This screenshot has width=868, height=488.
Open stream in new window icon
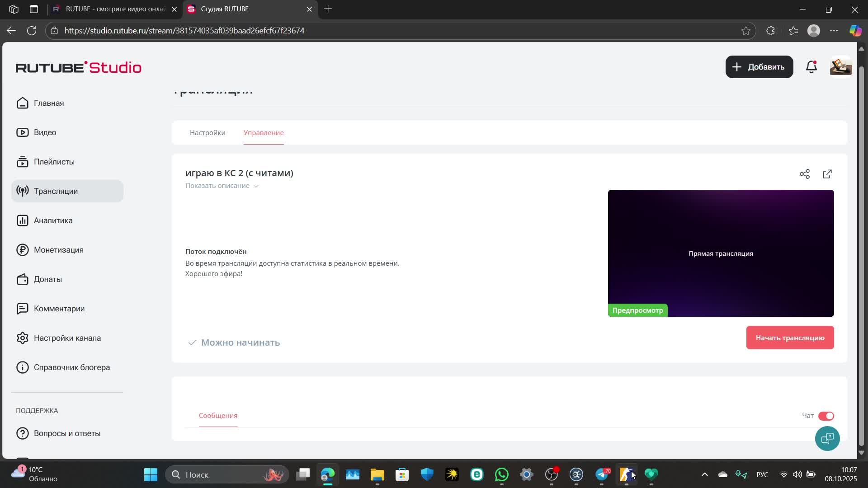pyautogui.click(x=827, y=174)
